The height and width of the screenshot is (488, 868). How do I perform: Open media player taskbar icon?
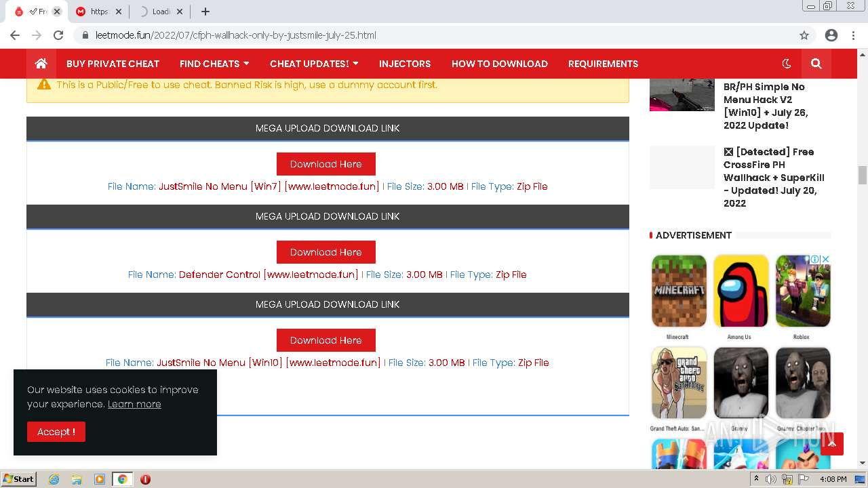tap(100, 479)
